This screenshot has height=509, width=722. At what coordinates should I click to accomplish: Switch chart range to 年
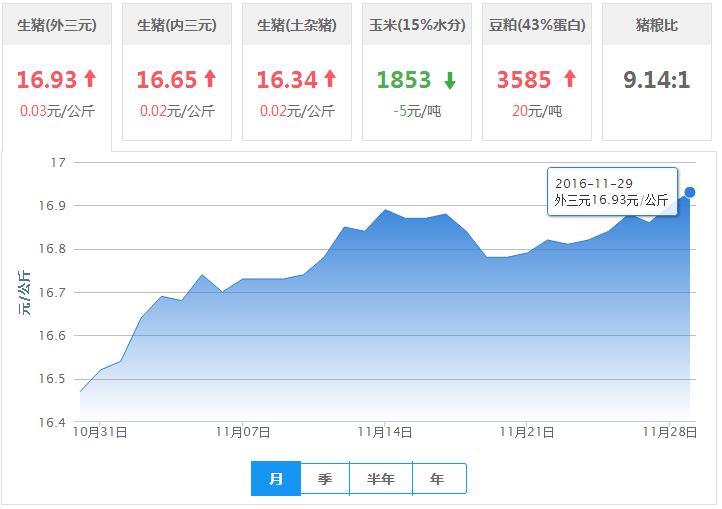click(439, 479)
